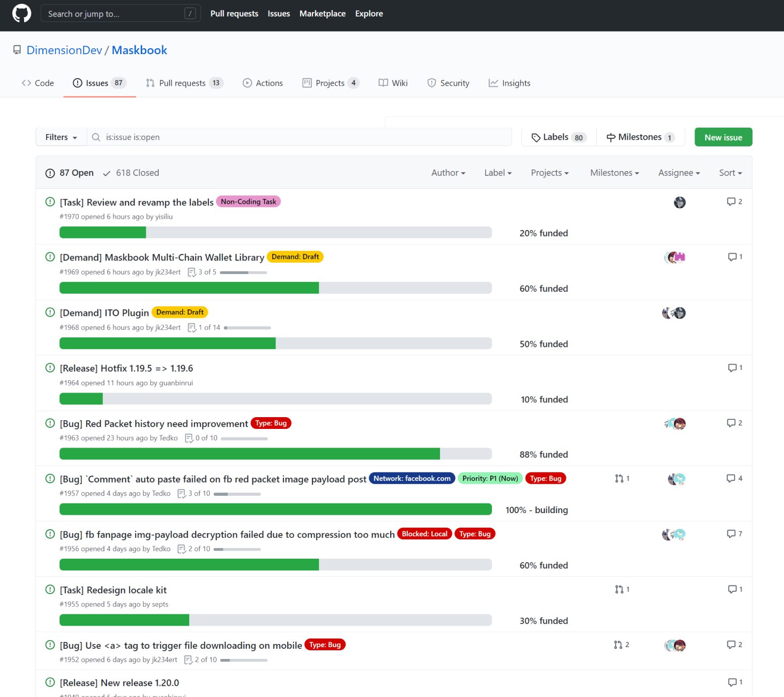
Task: Expand the Filters dropdown
Action: click(61, 137)
